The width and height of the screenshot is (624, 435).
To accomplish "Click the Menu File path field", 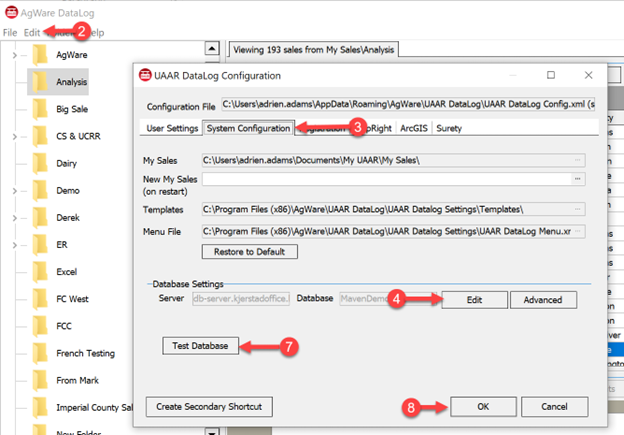I will (393, 231).
